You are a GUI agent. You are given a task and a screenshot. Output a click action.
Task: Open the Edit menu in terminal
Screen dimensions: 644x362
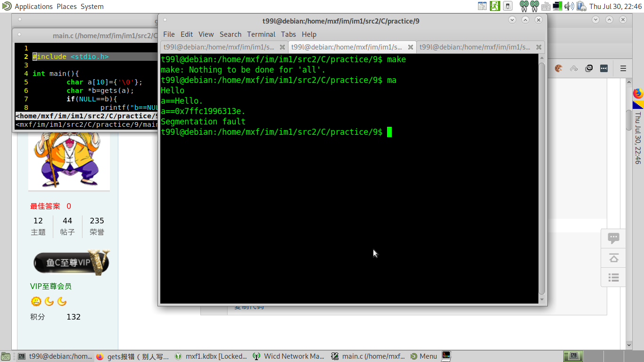coord(187,34)
